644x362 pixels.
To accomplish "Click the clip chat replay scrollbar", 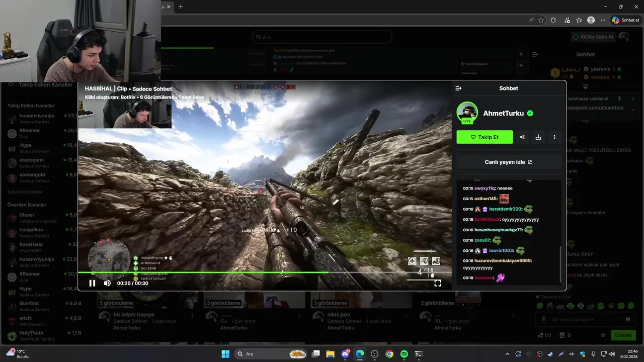I will click(560, 264).
